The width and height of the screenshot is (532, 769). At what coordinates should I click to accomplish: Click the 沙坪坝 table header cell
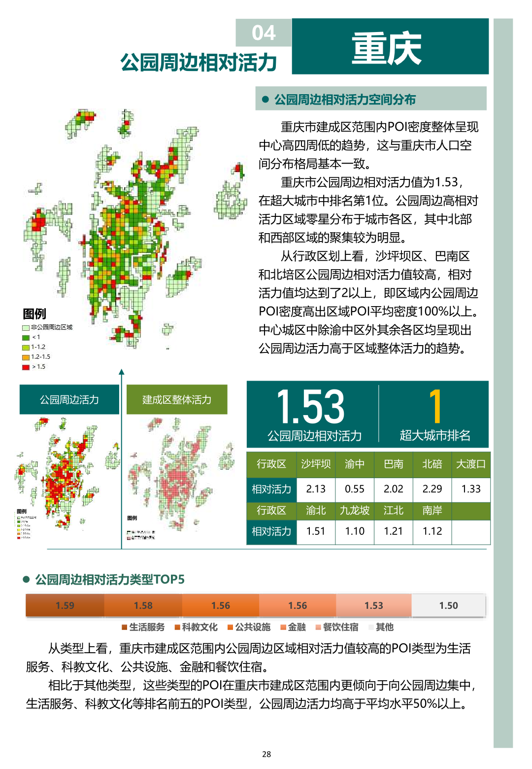coord(316,464)
